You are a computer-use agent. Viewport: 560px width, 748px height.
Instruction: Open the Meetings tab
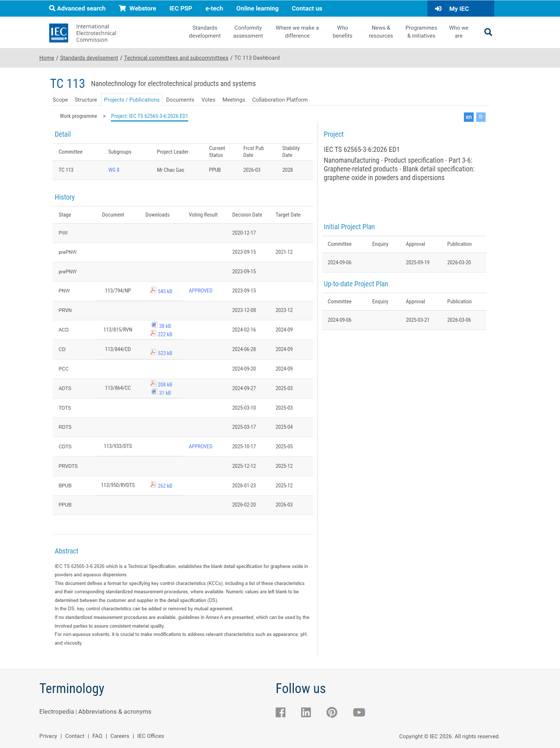tap(233, 100)
